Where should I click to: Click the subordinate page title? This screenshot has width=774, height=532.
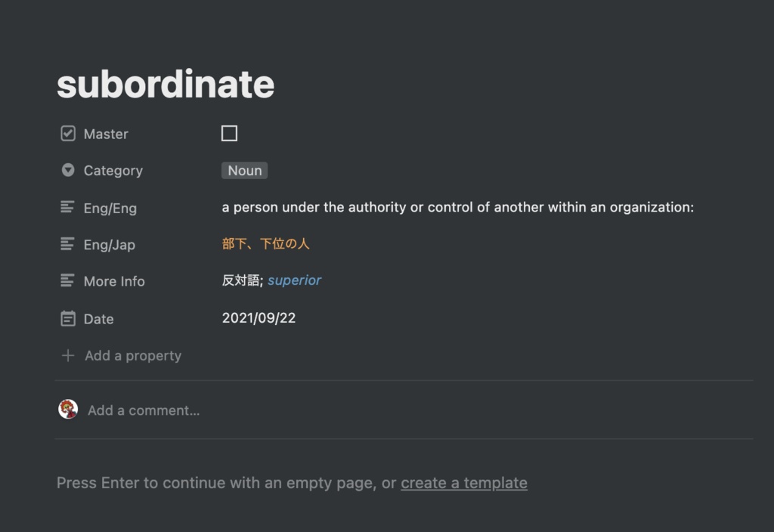pyautogui.click(x=166, y=85)
